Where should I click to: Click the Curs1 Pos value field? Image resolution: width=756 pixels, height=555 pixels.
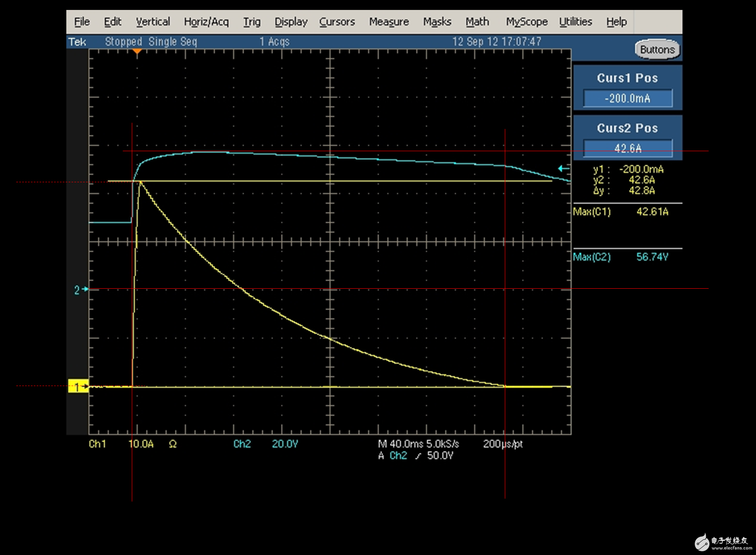click(x=627, y=99)
